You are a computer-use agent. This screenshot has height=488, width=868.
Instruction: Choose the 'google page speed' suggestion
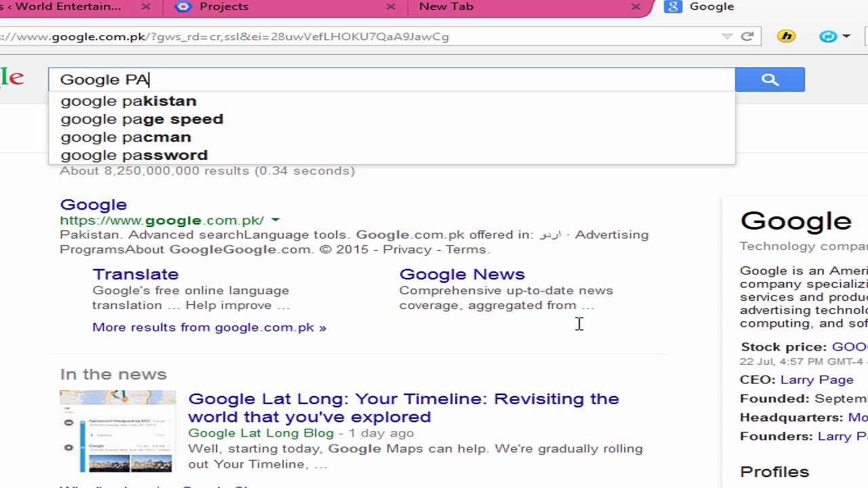tap(391, 119)
